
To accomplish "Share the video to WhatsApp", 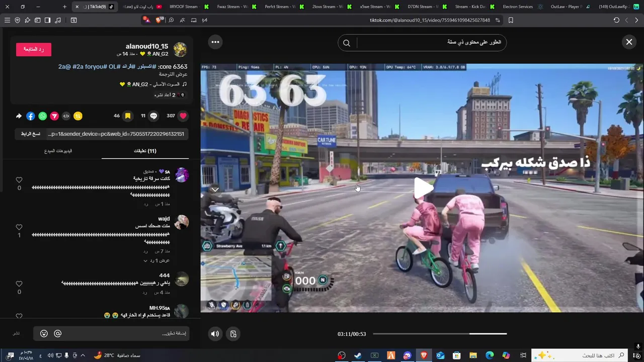I will [42, 116].
